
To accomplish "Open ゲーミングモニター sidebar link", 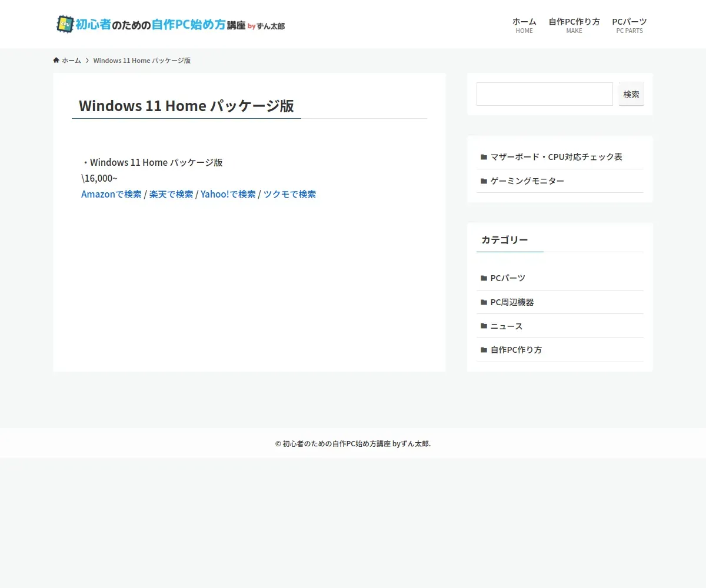I will (560, 181).
